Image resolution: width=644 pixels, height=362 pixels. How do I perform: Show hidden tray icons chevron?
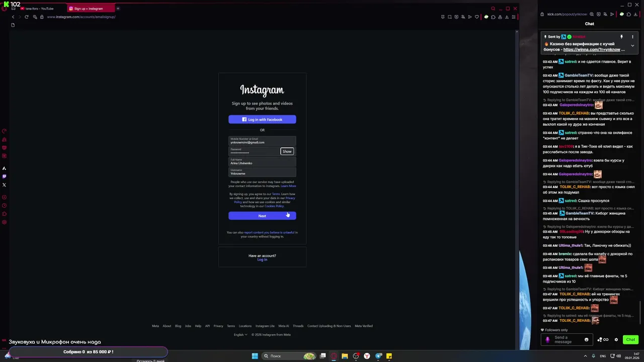click(585, 356)
